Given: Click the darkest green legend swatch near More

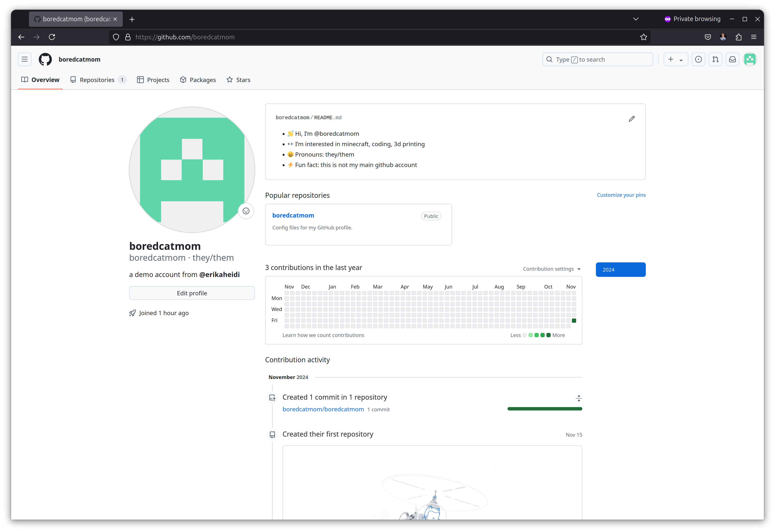Looking at the screenshot, I should coord(548,335).
